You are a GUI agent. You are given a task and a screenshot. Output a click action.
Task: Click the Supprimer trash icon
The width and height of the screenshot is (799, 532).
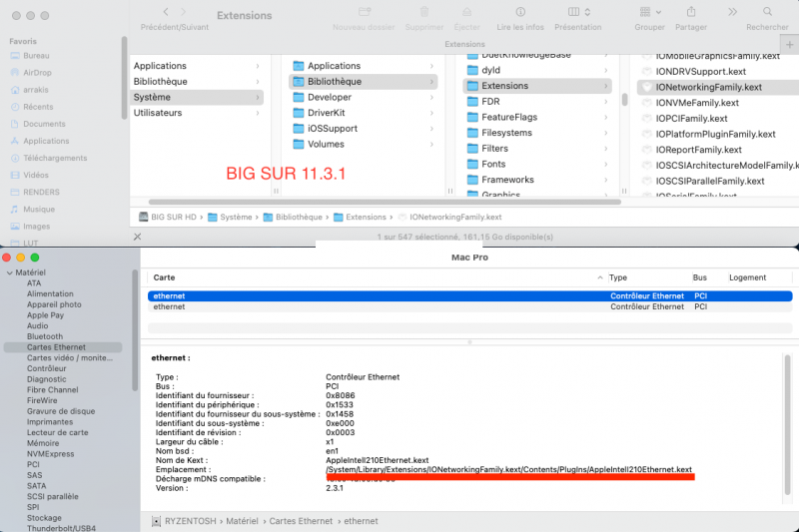[424, 12]
